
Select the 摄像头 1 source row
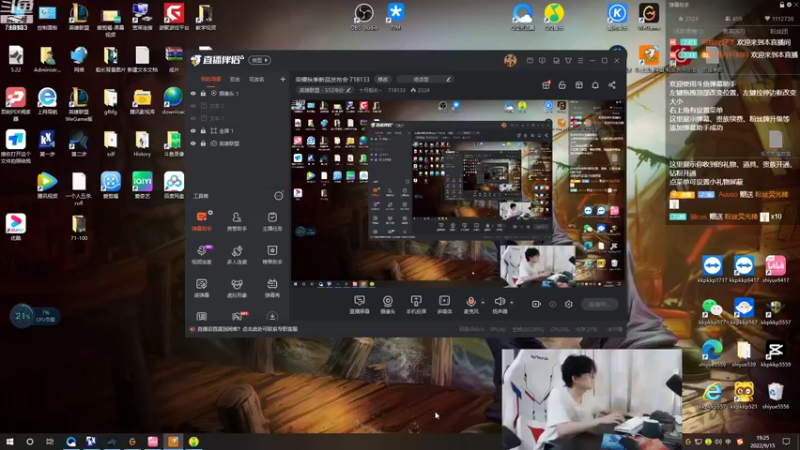click(237, 93)
